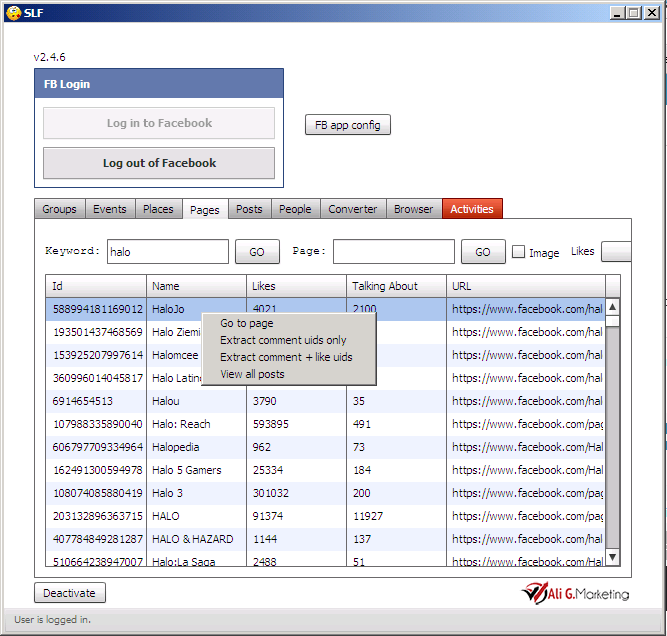667x636 pixels.
Task: Toggle the Image checkbox
Action: [518, 251]
